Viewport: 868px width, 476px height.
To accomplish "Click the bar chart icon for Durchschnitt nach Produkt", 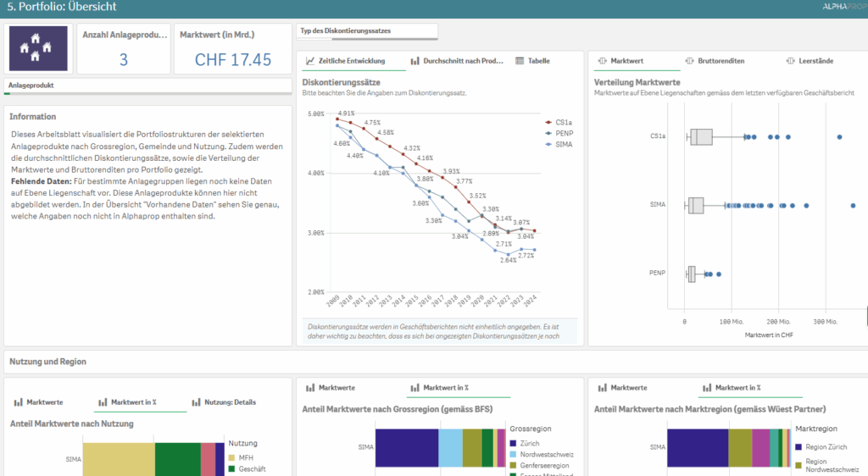I will (x=415, y=62).
